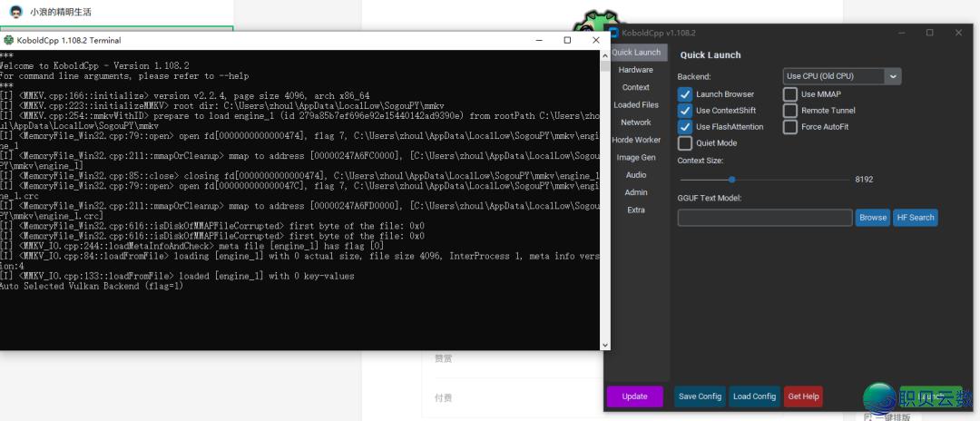Disable the Launch Browser checkbox
The width and height of the screenshot is (980, 421).
point(685,94)
